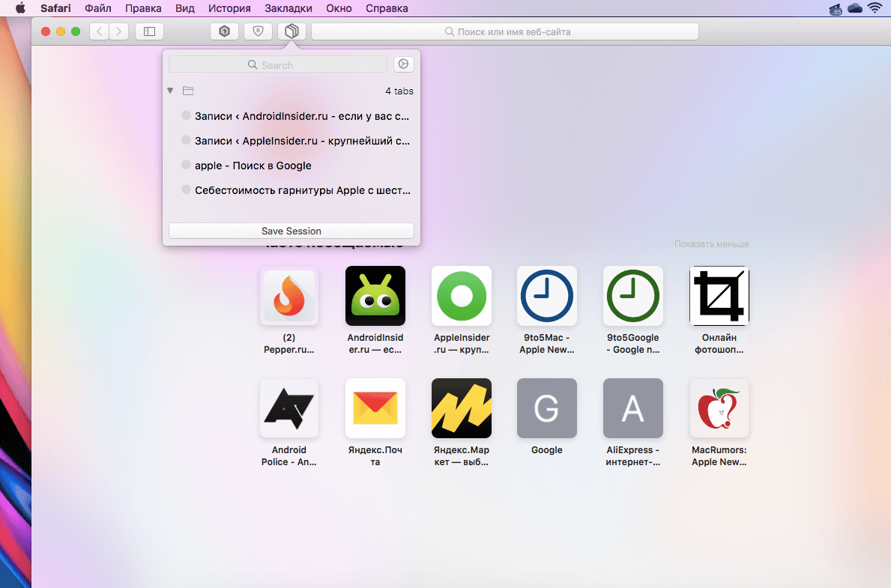Click the shield extension icon in toolbar
The height and width of the screenshot is (588, 891).
[258, 31]
